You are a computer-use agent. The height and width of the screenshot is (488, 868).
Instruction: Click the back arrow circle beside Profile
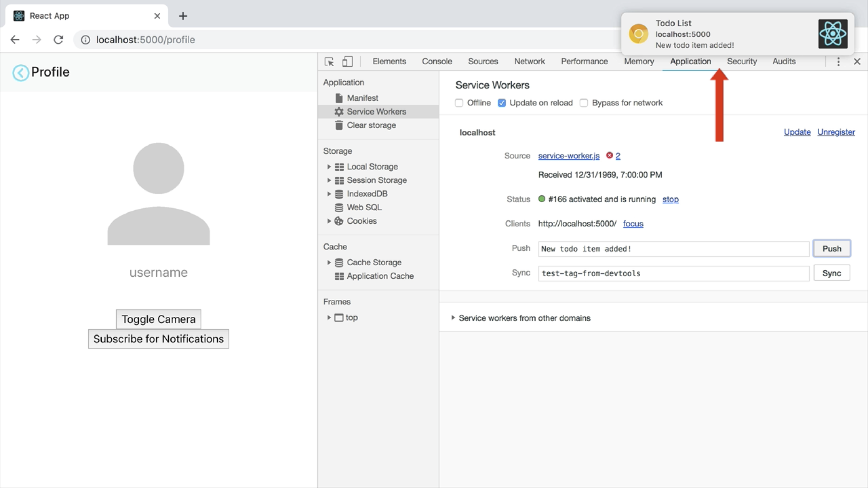21,73
